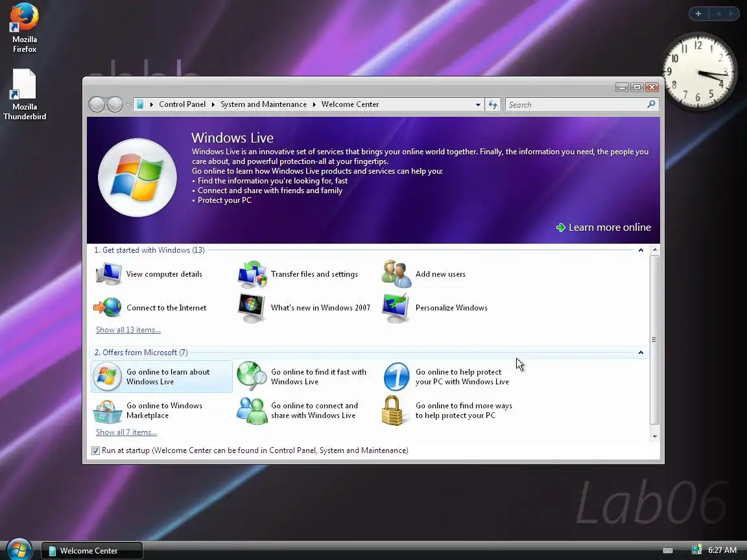Click the search magnifier icon

tap(651, 104)
